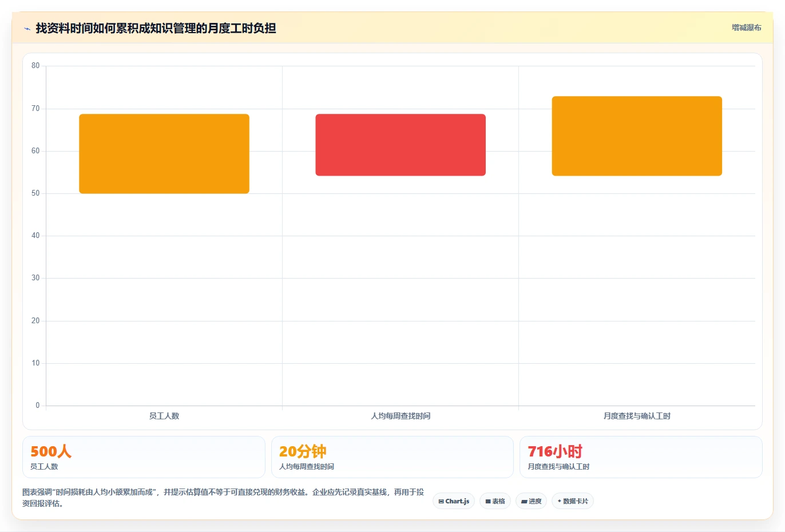Choose the 进度 chip
The width and height of the screenshot is (785, 532).
click(x=531, y=501)
